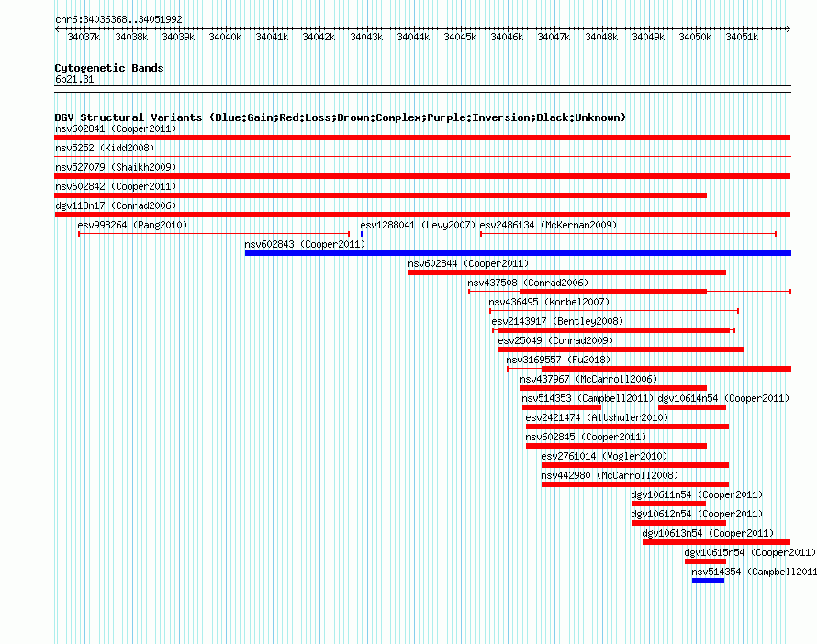Click the blue nsv602843 gain bar

click(x=518, y=253)
